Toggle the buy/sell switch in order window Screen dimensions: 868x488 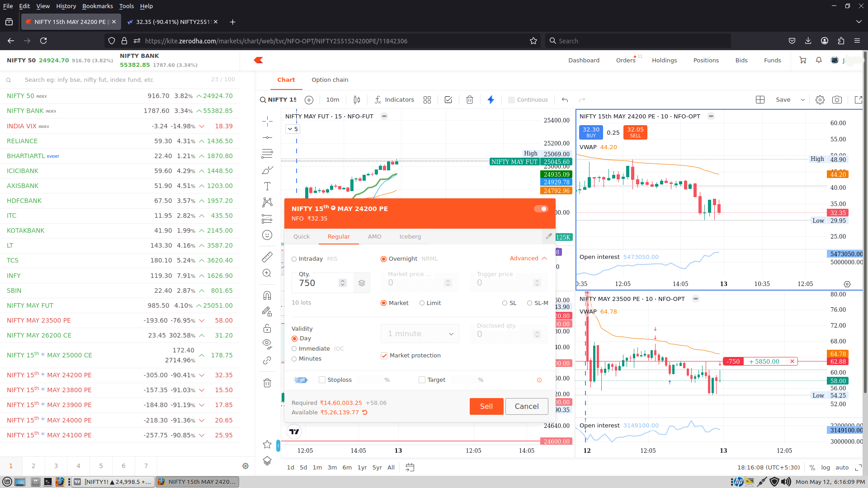(541, 209)
